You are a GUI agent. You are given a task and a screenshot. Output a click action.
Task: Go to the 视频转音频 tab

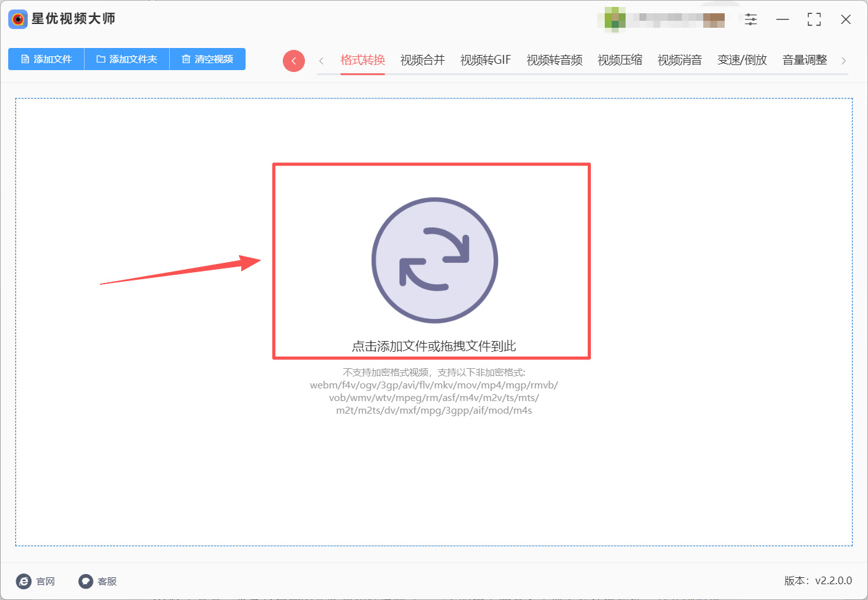point(554,60)
